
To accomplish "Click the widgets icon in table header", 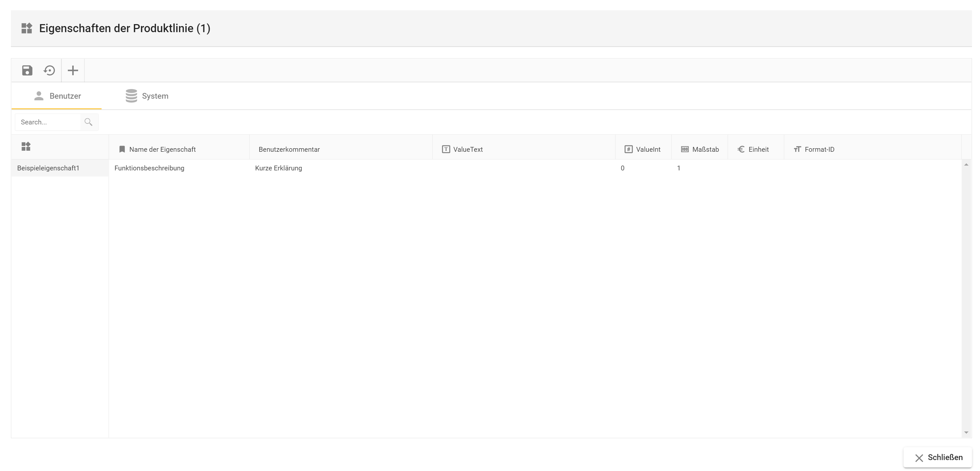I will tap(26, 147).
